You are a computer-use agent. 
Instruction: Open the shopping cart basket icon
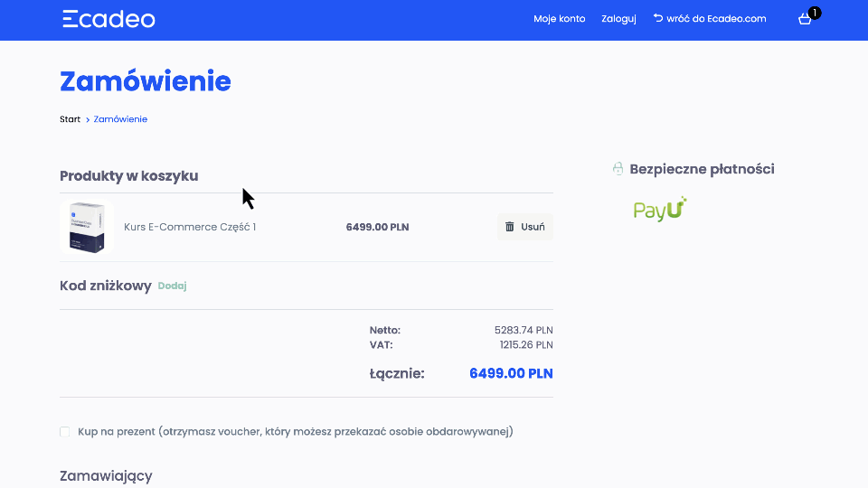tap(805, 19)
